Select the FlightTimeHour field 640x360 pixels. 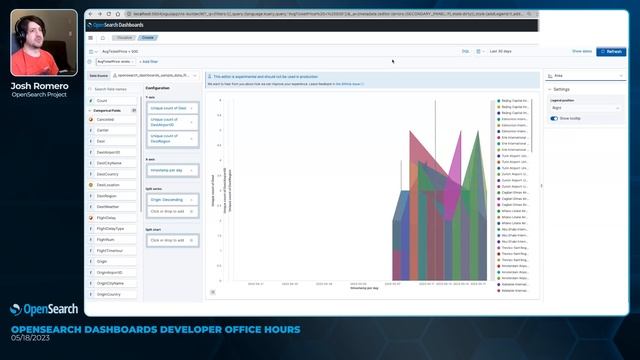pyautogui.click(x=112, y=251)
